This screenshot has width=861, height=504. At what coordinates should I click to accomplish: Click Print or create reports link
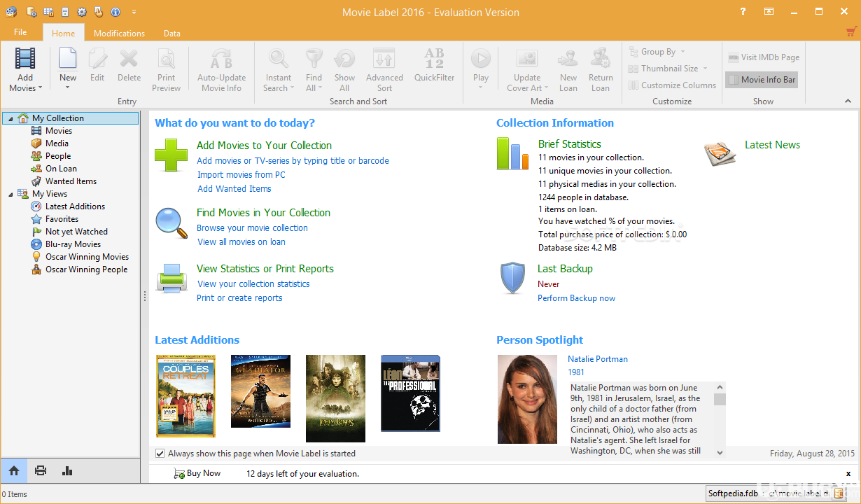pos(239,297)
